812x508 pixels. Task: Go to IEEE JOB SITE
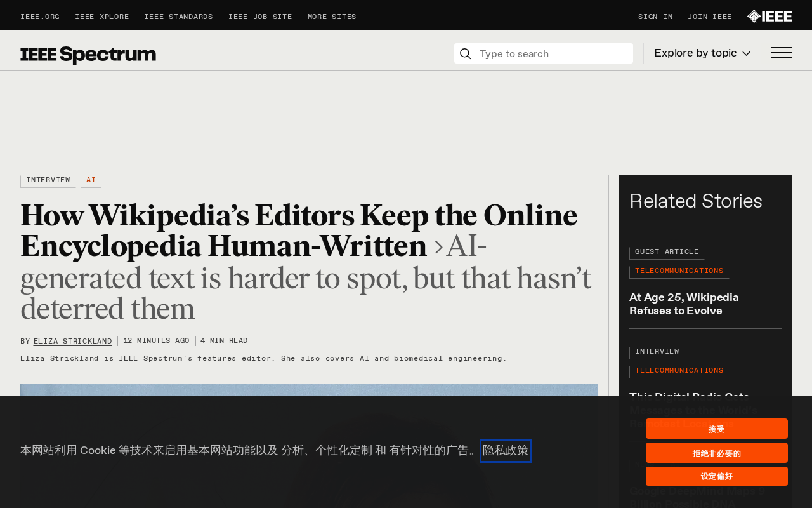(x=260, y=17)
